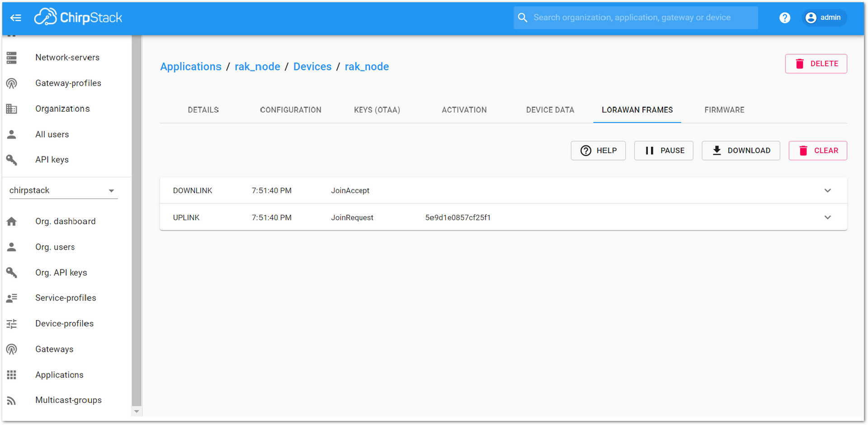Collapse the sidebar with the back-arrow menu icon
Viewport: 868px width, 425px height.
(16, 18)
